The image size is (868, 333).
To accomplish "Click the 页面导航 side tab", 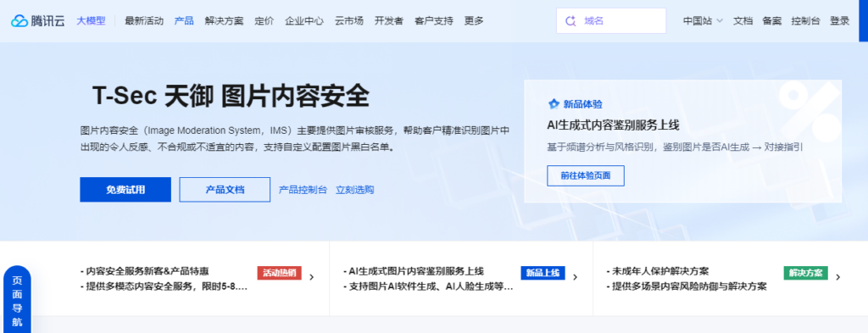I will pyautogui.click(x=17, y=299).
